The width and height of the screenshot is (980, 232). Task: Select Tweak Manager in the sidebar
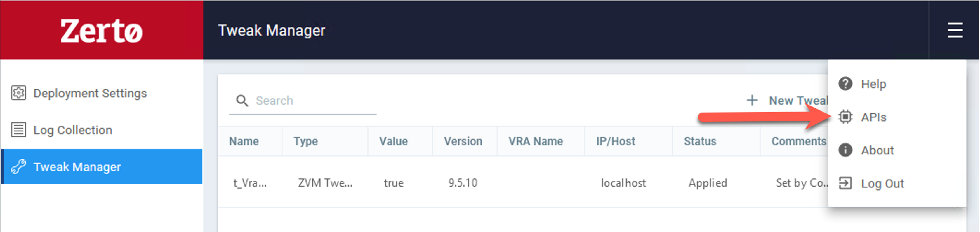click(102, 166)
